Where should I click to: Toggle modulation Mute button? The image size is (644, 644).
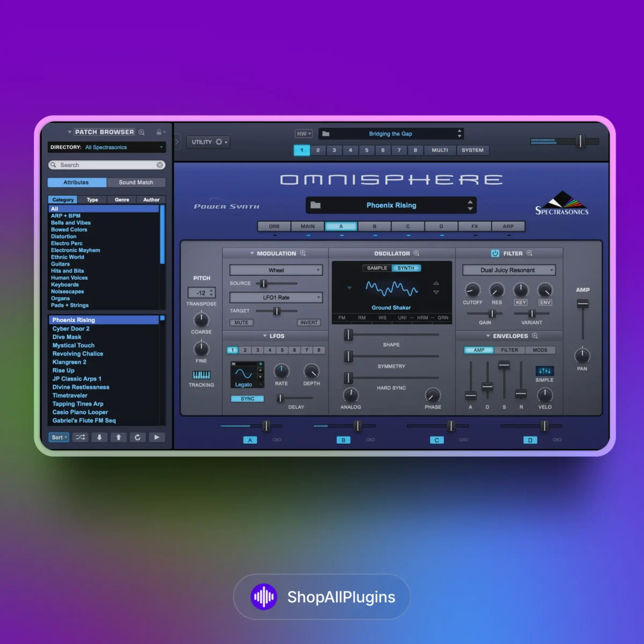coord(241,323)
